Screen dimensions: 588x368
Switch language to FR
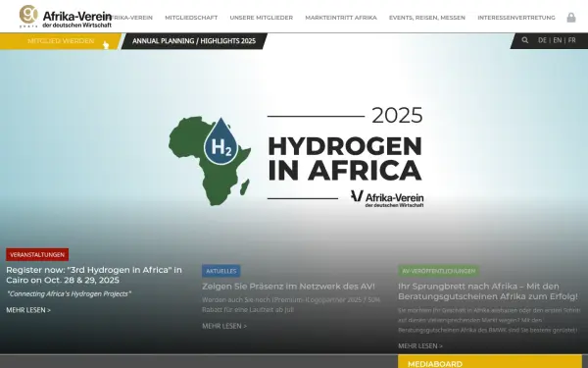pyautogui.click(x=572, y=40)
